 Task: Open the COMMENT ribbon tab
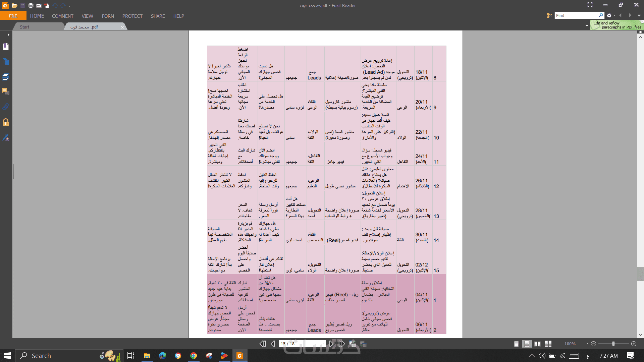click(x=62, y=16)
